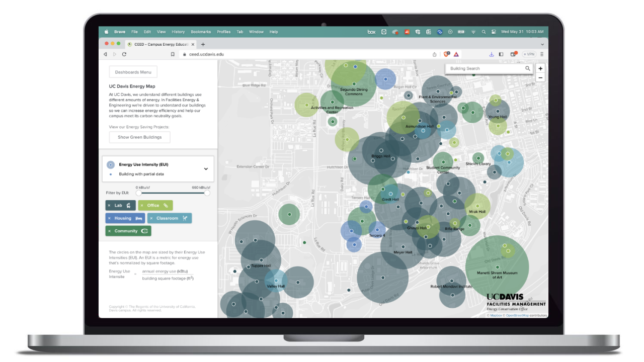Open the tab search chevron
Image resolution: width=644 pixels, height=362 pixels.
pos(542,44)
